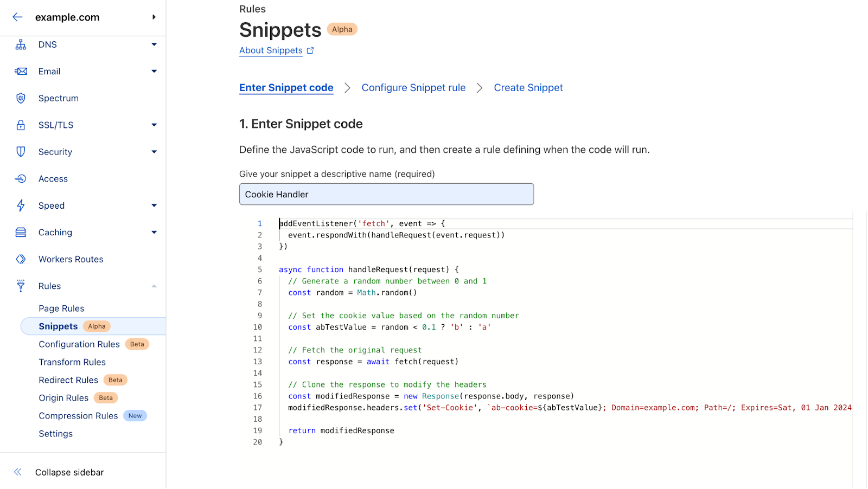Open Transform Rules
The height and width of the screenshot is (489, 868).
pos(72,362)
